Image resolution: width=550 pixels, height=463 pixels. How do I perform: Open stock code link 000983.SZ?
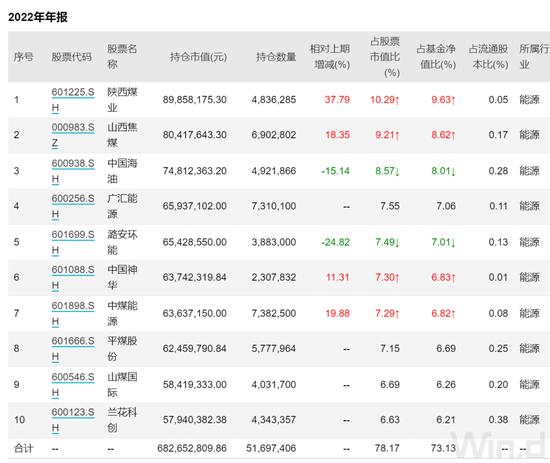tap(73, 135)
